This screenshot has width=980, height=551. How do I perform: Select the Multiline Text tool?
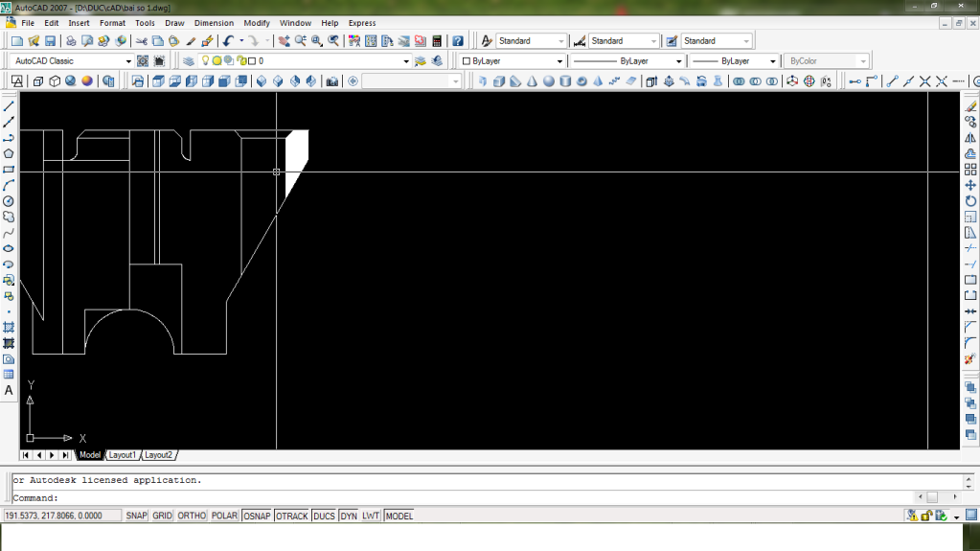pos(9,390)
